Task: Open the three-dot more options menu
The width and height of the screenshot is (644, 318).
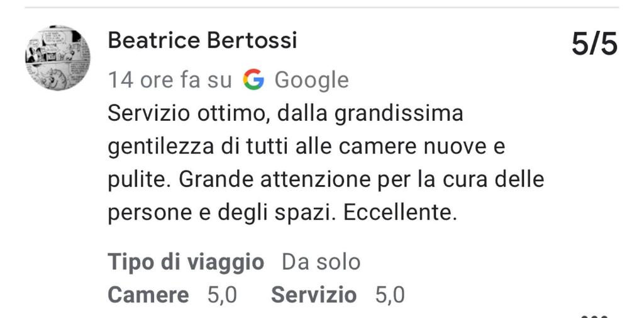Action: pyautogui.click(x=594, y=315)
